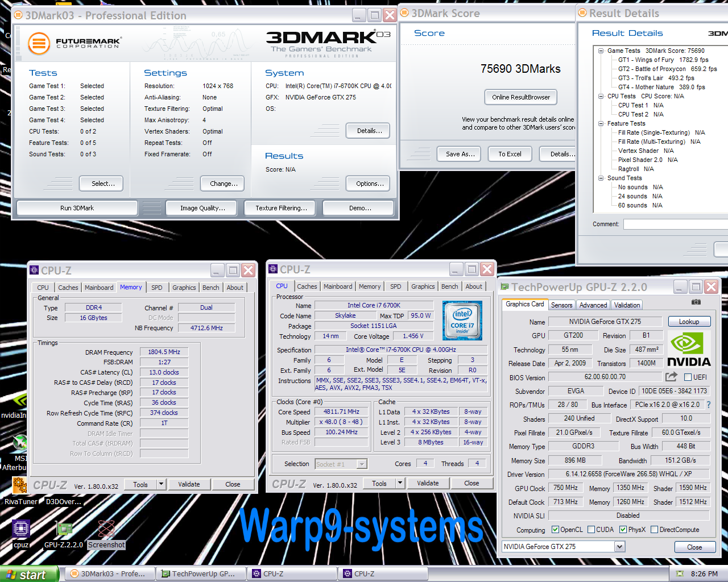
Task: Click the 3DMark Score window title icon
Action: tap(405, 13)
